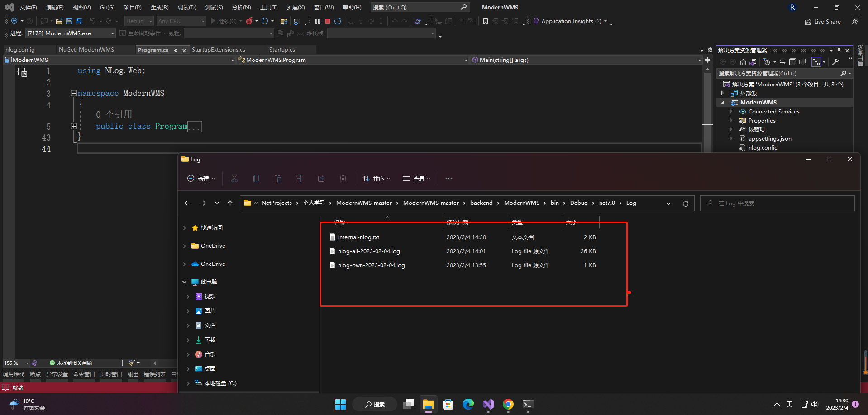Image resolution: width=868 pixels, height=415 pixels.
Task: Click the Delete trash icon in Log window
Action: pos(343,179)
